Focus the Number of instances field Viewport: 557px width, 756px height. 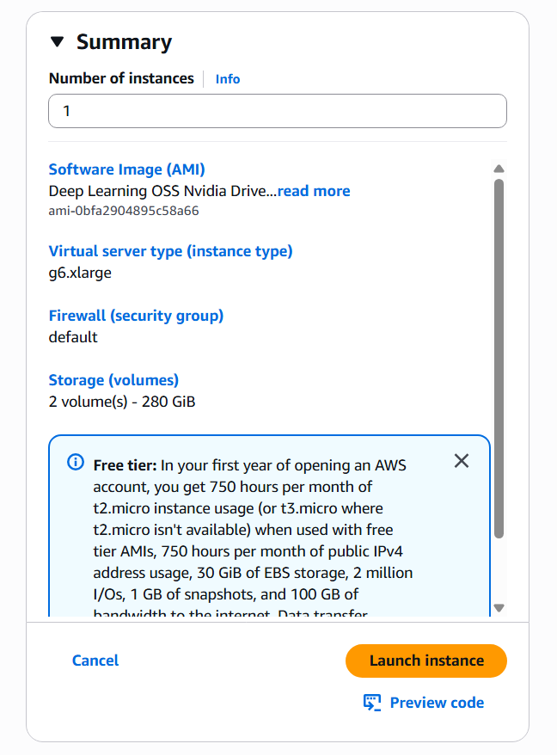278,111
